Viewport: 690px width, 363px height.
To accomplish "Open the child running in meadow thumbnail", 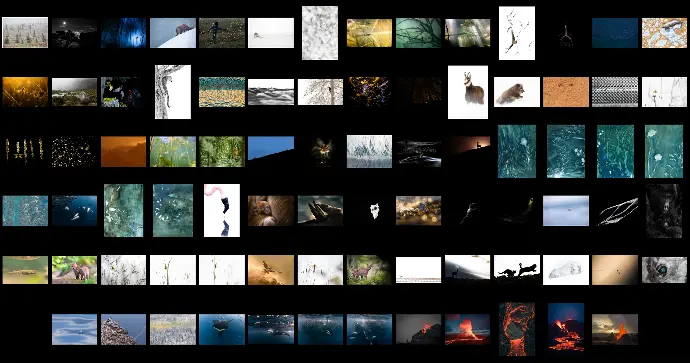I will [x=222, y=33].
